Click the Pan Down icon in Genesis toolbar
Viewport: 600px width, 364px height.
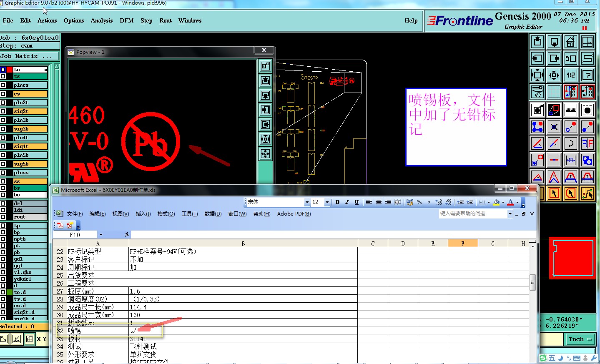click(x=554, y=42)
